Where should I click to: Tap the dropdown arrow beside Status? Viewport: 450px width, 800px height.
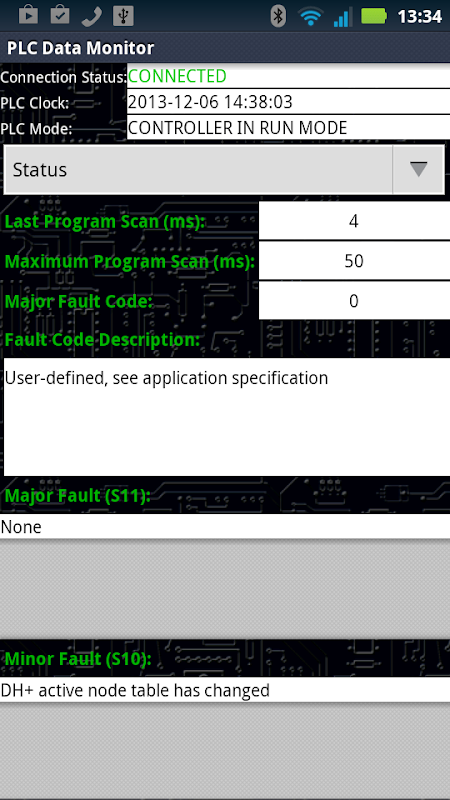(418, 169)
